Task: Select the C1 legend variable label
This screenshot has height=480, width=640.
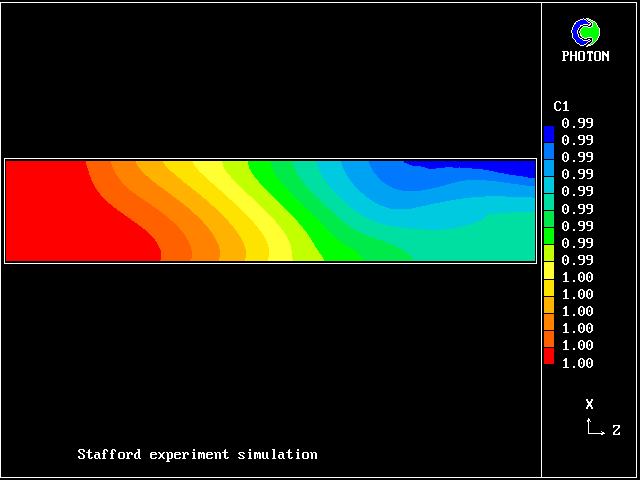Action: pyautogui.click(x=561, y=106)
